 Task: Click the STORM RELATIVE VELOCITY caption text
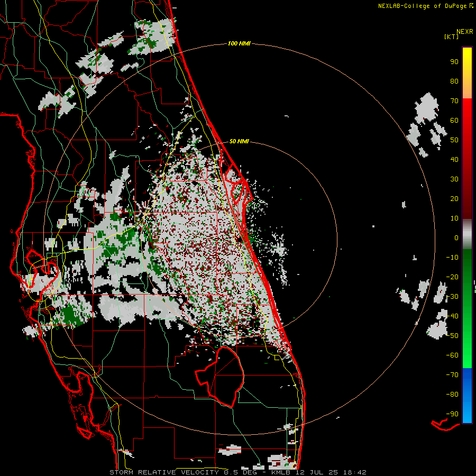coord(164,472)
